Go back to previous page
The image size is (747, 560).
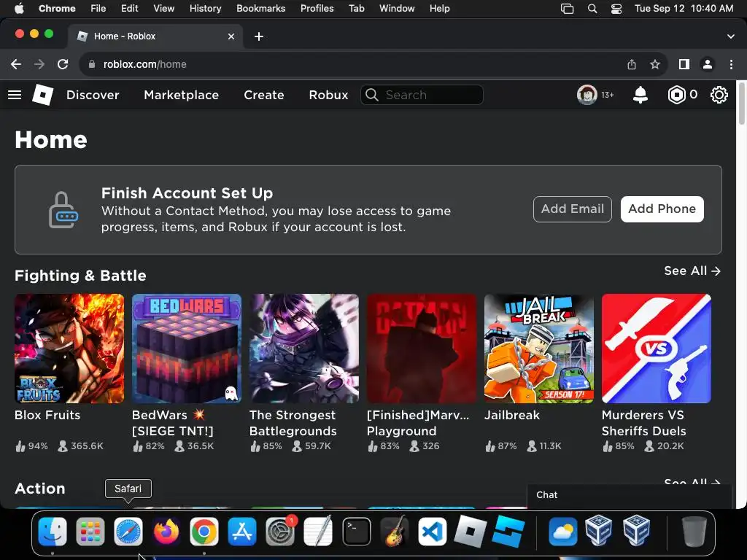tap(16, 64)
